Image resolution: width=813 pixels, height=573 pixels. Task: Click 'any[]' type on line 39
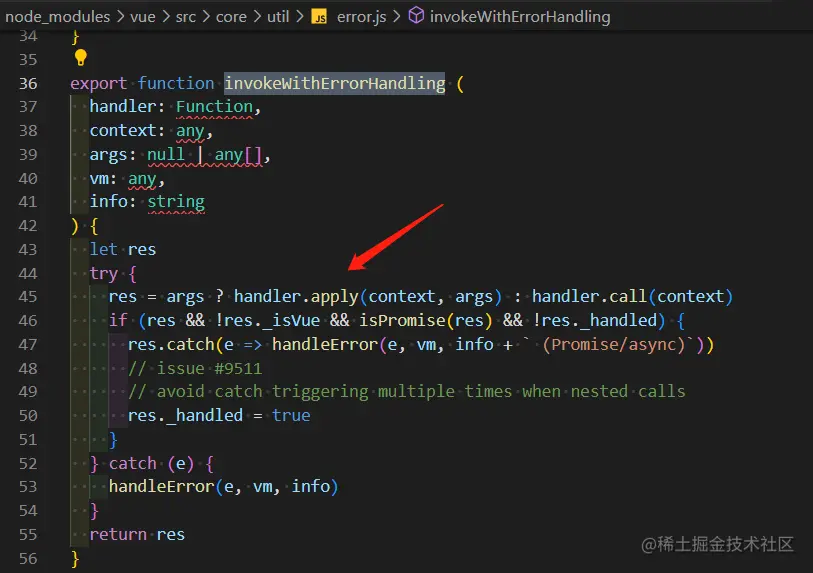point(239,155)
